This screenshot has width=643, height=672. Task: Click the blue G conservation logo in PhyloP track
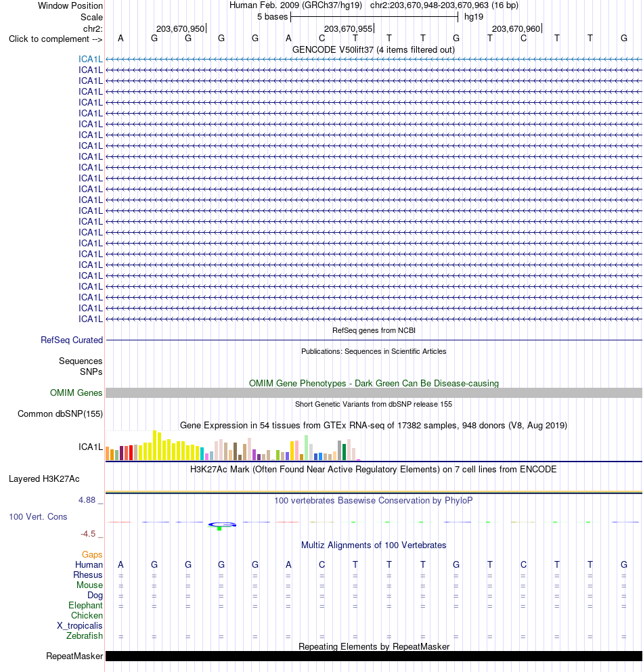pyautogui.click(x=222, y=524)
